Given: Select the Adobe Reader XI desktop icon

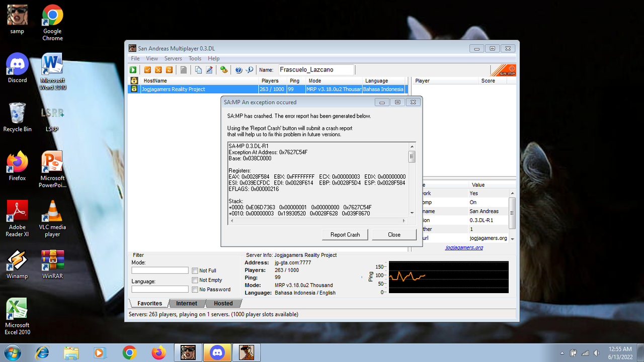Looking at the screenshot, I should click(x=17, y=218).
